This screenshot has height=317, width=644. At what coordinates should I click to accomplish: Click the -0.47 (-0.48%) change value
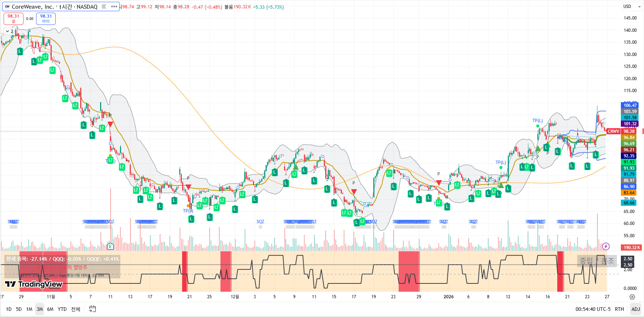click(207, 7)
